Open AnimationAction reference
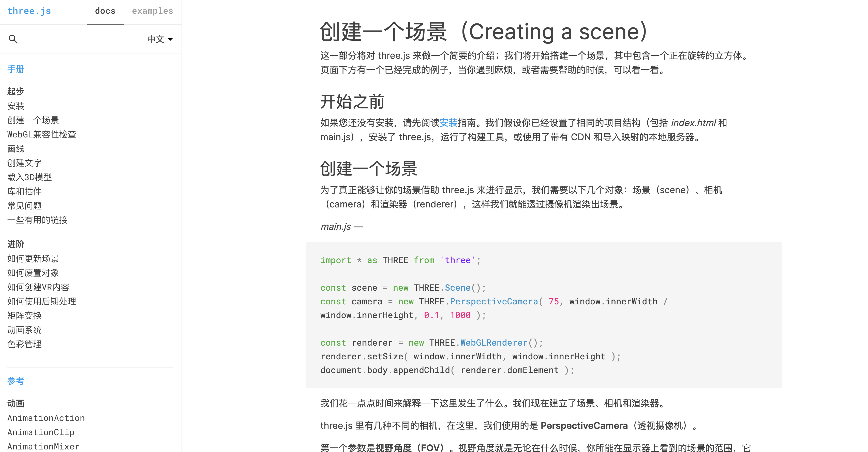This screenshot has width=868, height=452. 46,418
